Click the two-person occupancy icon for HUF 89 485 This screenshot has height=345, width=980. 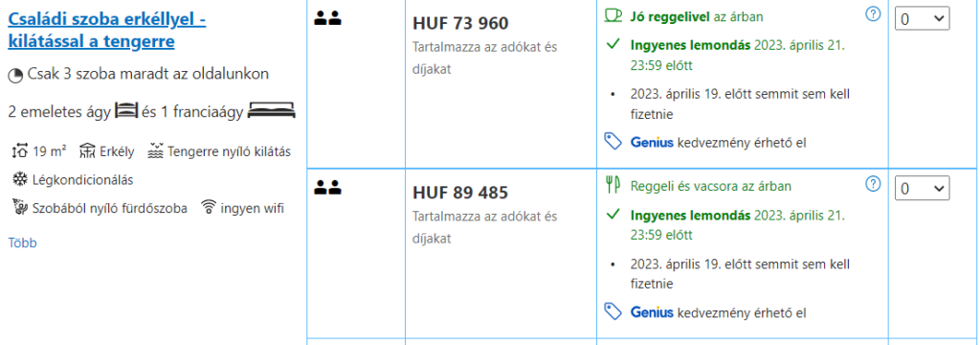pyautogui.click(x=327, y=186)
